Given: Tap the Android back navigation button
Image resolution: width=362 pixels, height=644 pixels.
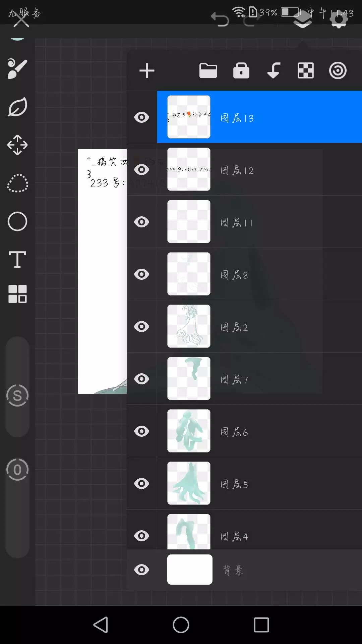Looking at the screenshot, I should coord(101,625).
